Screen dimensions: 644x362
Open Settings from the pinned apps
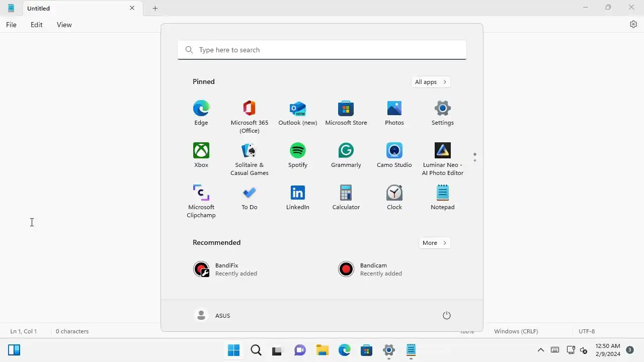pos(442,114)
